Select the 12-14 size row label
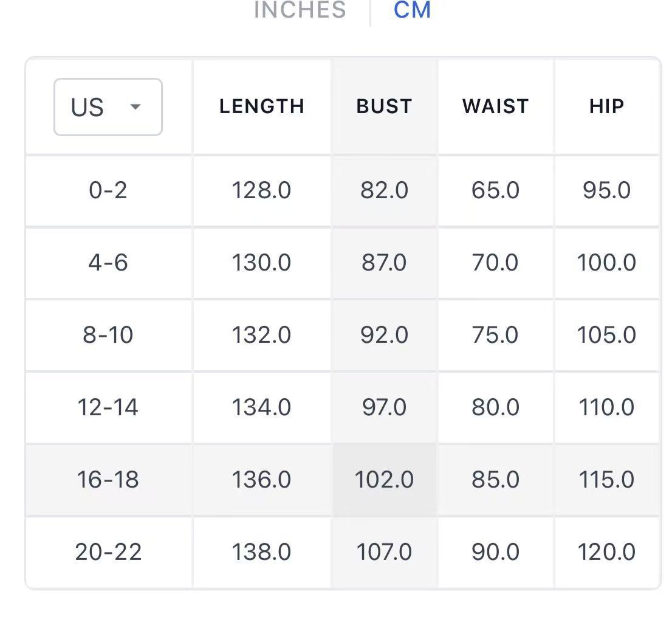 [108, 407]
